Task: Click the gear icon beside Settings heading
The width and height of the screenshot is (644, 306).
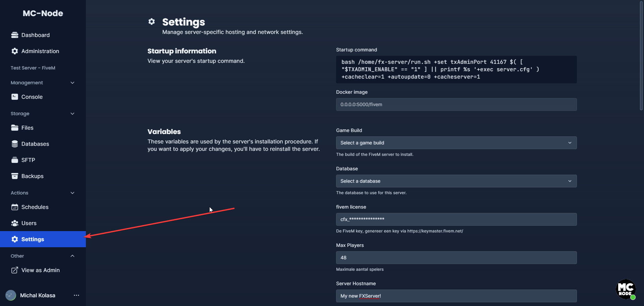Action: tap(152, 21)
